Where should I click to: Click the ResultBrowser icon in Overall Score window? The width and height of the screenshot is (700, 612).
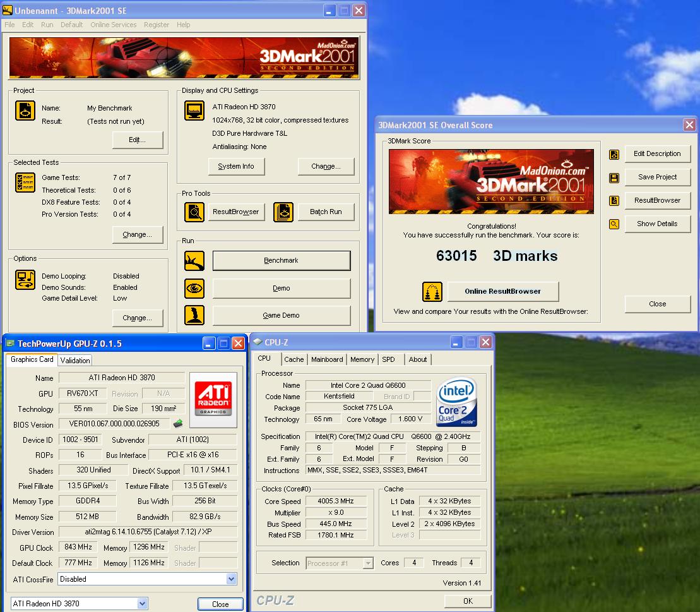614,201
